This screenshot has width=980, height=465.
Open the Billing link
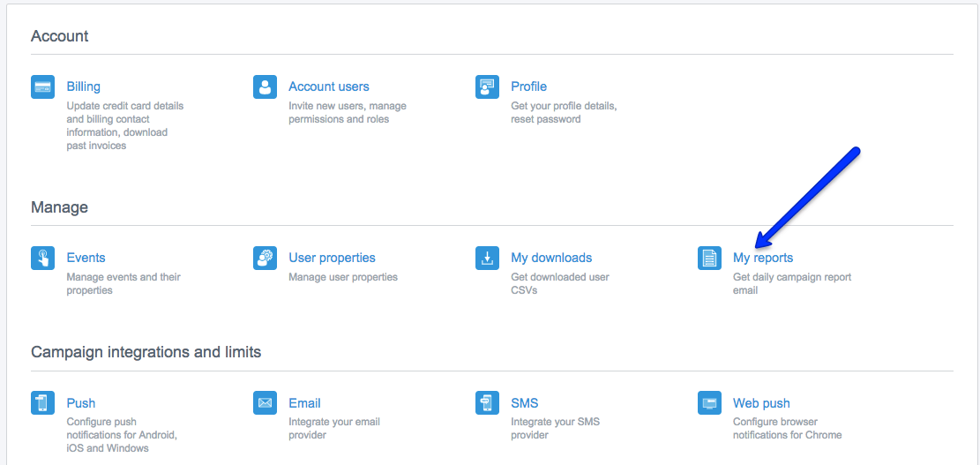83,86
